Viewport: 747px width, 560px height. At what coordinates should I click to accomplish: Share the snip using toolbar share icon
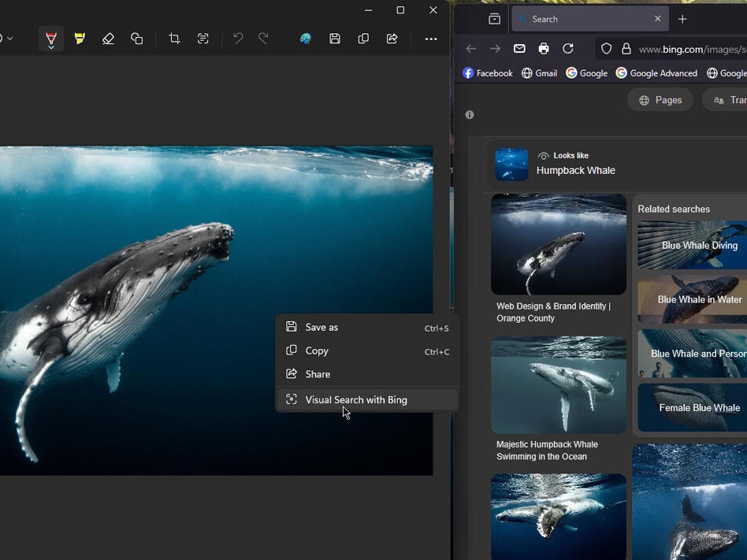point(392,39)
